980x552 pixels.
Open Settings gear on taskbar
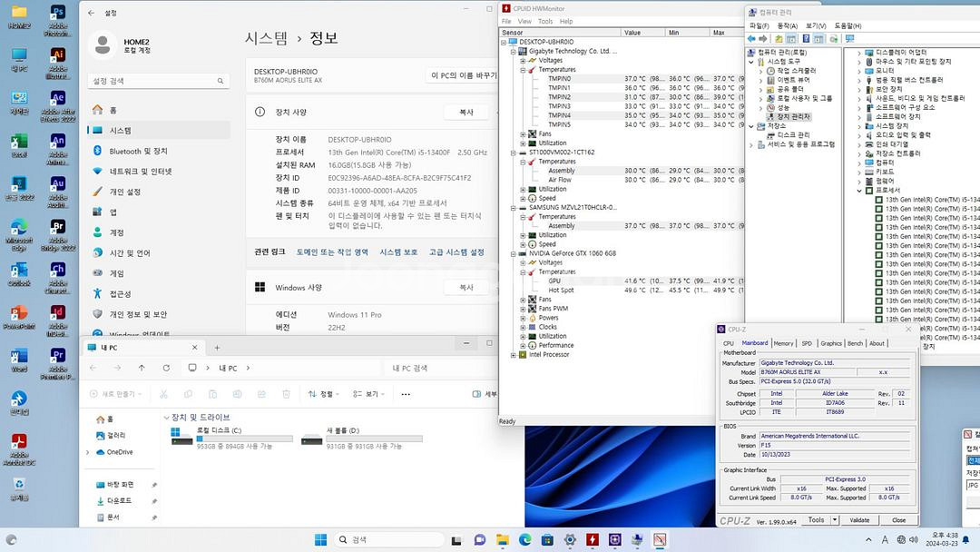click(x=570, y=539)
